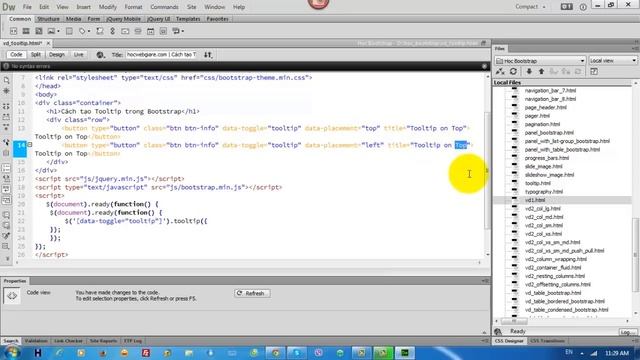640x360 pixels.
Task: Switch to the Structure insert tab
Action: pyautogui.click(x=48, y=19)
